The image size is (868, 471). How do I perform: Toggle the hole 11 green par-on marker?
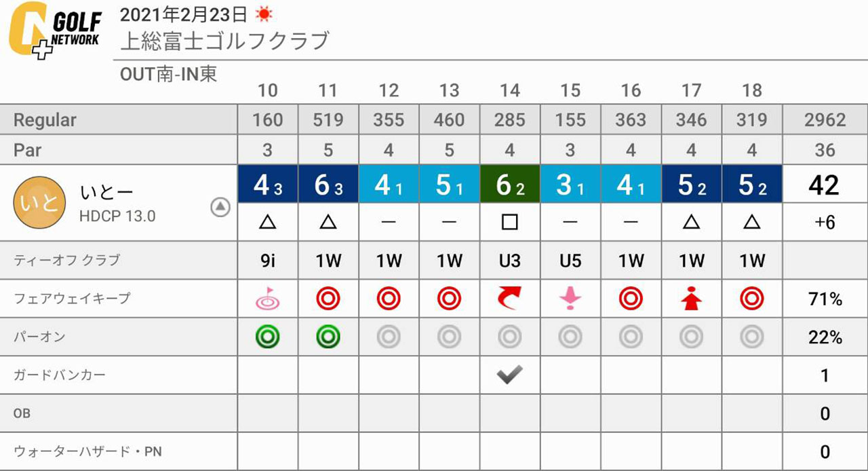click(328, 337)
